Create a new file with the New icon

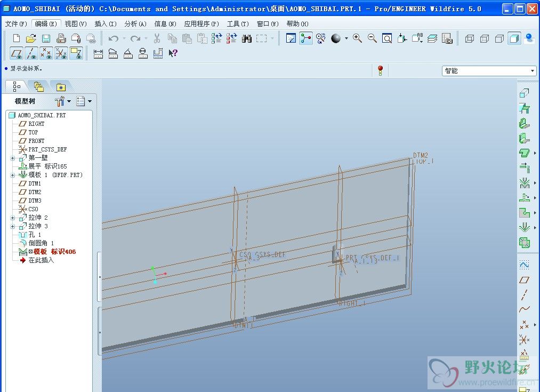(17, 38)
